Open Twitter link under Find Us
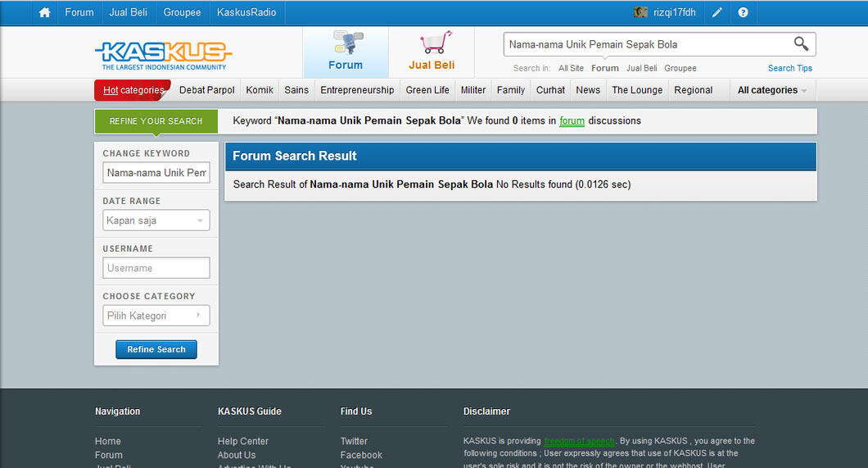Image resolution: width=868 pixels, height=468 pixels. pyautogui.click(x=354, y=442)
